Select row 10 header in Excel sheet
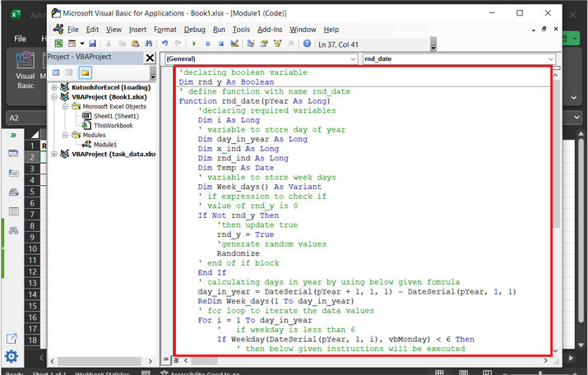 (x=32, y=248)
